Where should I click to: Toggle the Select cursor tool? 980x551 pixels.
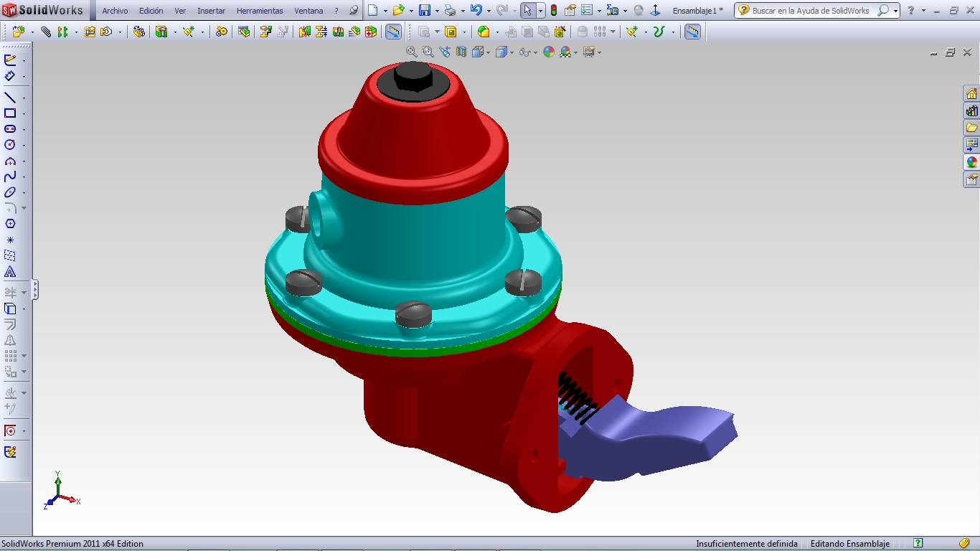(527, 11)
